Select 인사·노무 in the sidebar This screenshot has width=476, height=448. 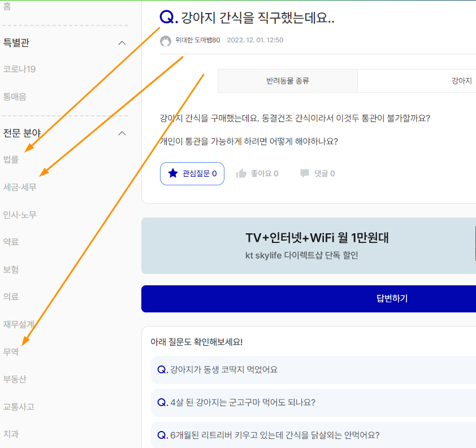point(20,215)
